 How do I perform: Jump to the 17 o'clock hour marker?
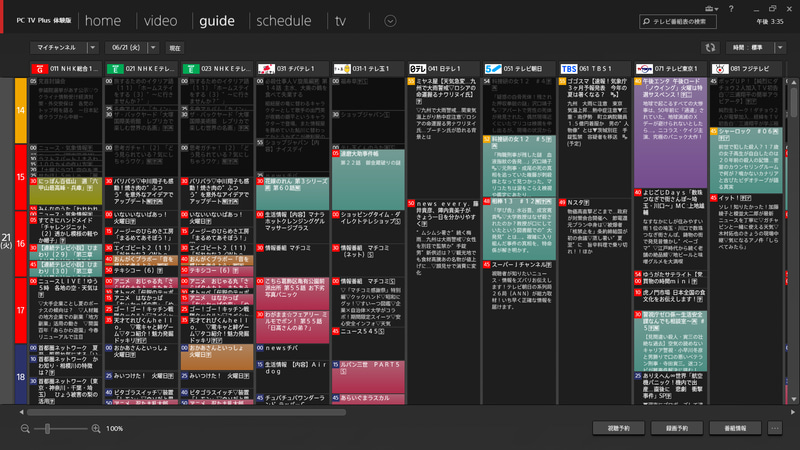point(20,310)
